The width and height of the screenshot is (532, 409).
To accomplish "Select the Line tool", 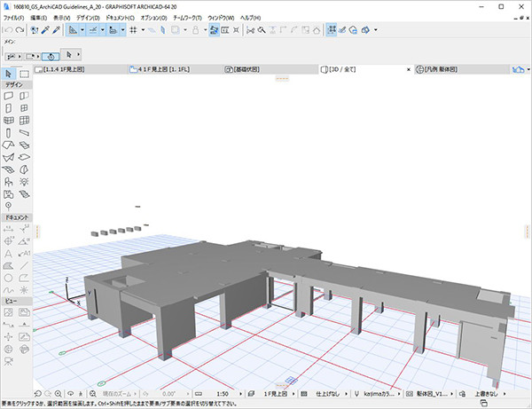I will (x=24, y=266).
